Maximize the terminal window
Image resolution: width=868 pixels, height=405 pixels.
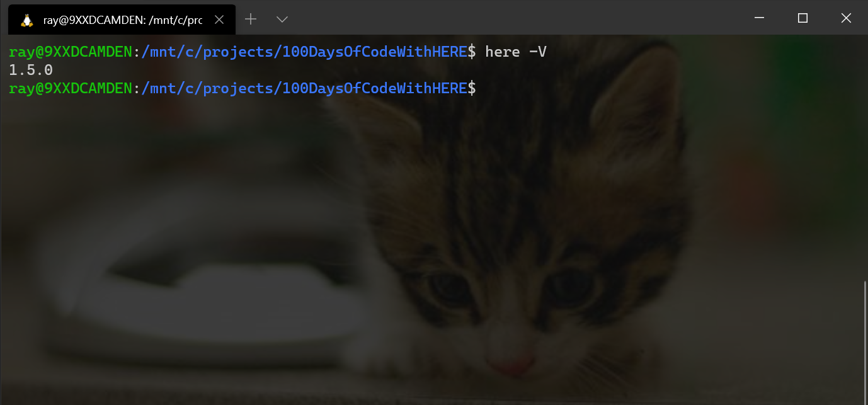[802, 18]
